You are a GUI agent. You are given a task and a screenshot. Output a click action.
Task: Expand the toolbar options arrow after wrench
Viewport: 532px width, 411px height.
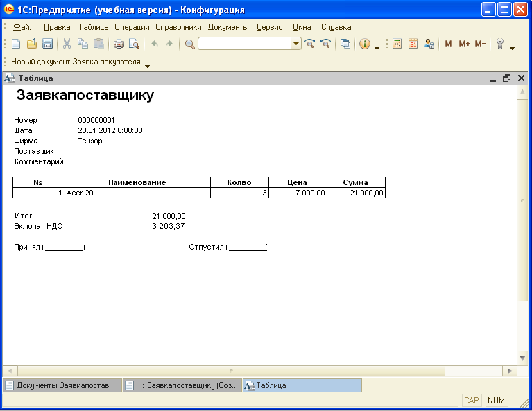click(513, 49)
